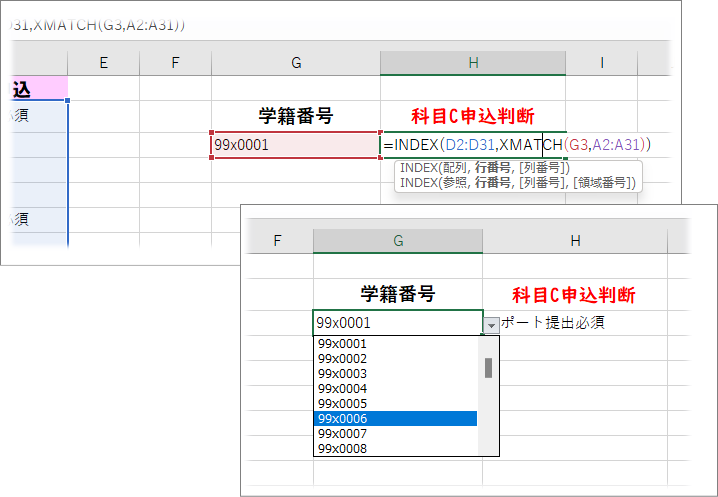Click column F header in front window
The width and height of the screenshot is (718, 497).
coord(277,241)
